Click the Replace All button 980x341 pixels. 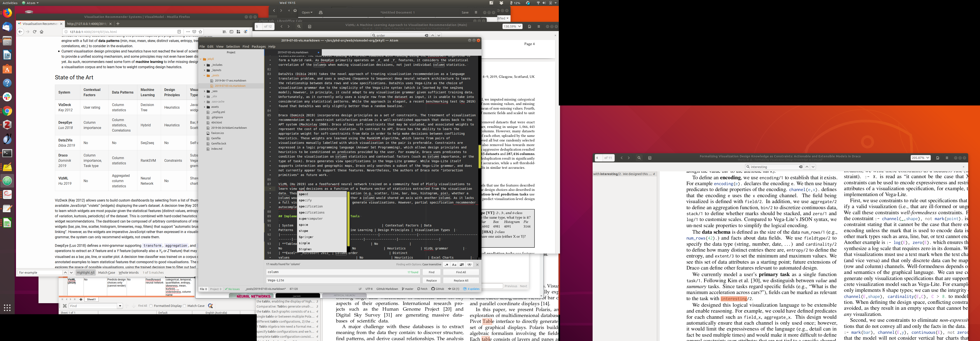461,280
